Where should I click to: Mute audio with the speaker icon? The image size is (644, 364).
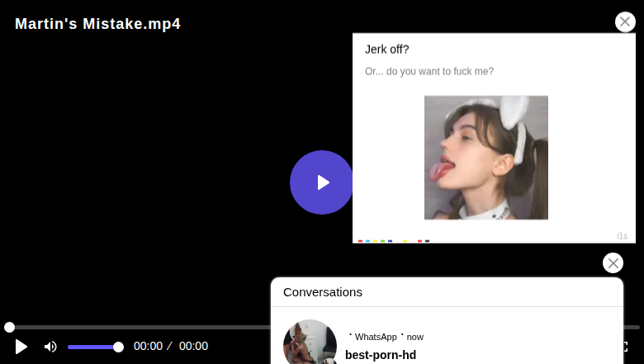50,347
